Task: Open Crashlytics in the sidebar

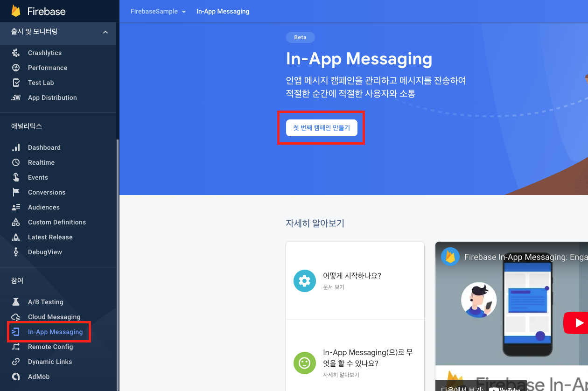Action: pos(45,53)
